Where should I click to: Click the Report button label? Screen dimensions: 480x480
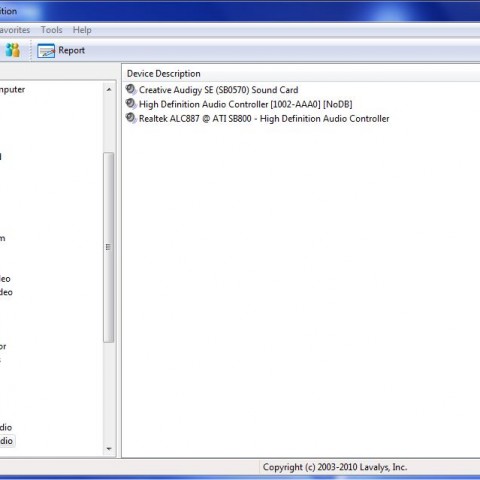pyautogui.click(x=71, y=50)
